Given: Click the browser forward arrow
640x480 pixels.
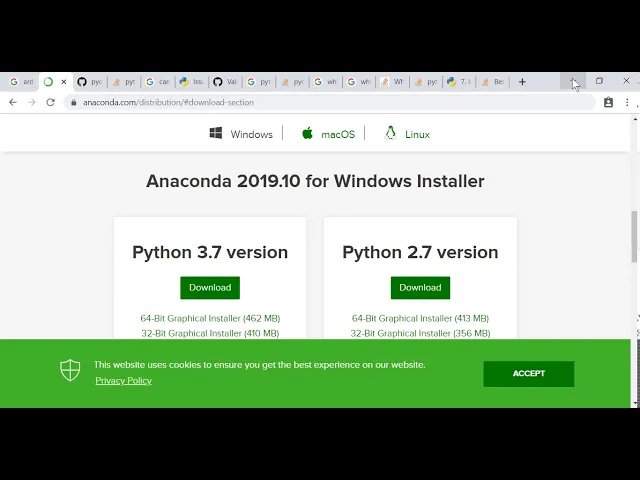Looking at the screenshot, I should point(32,102).
